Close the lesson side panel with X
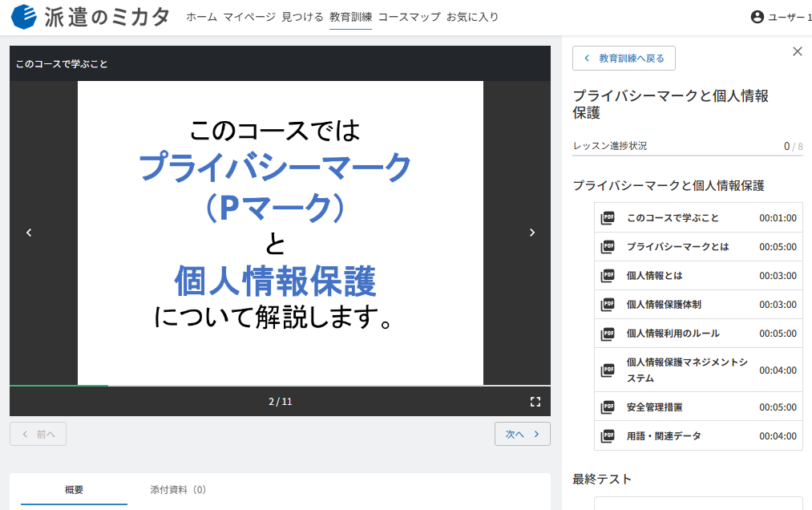Image resolution: width=812 pixels, height=510 pixels. point(798,51)
